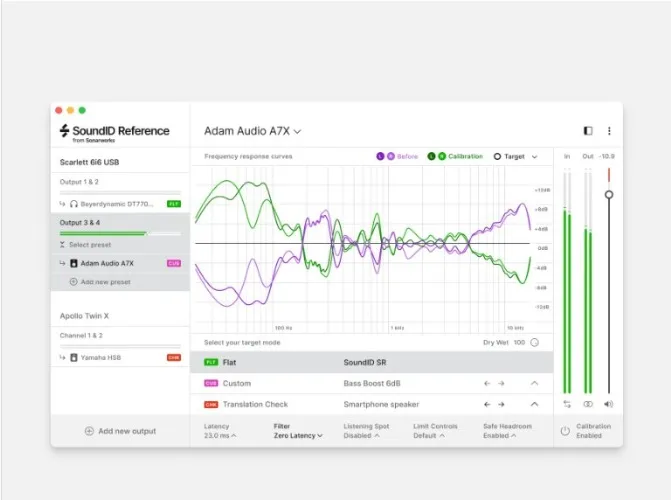Click the swap channels icon below meters
The width and height of the screenshot is (671, 500).
(567, 404)
